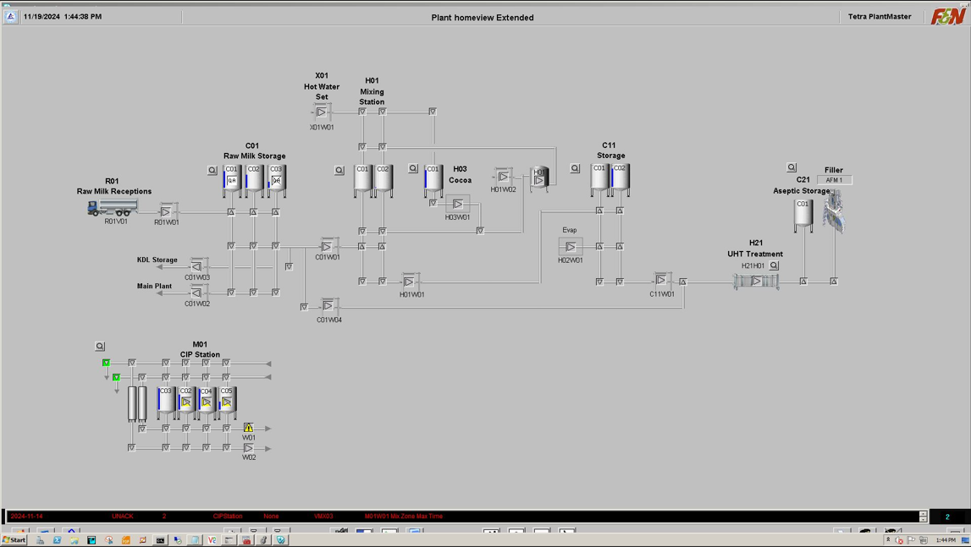
Task: Toggle the top green CIP Station valve
Action: point(106,362)
